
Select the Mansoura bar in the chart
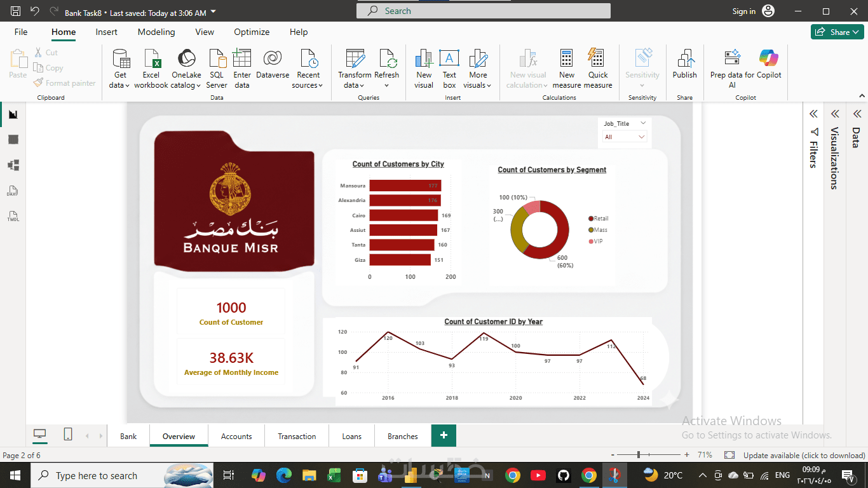coord(405,186)
